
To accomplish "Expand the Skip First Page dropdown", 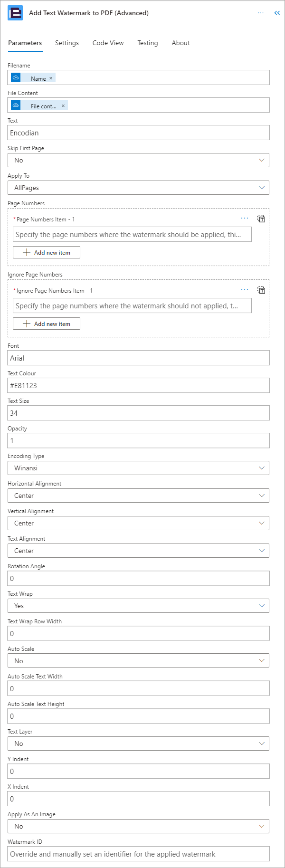I will pos(139,160).
